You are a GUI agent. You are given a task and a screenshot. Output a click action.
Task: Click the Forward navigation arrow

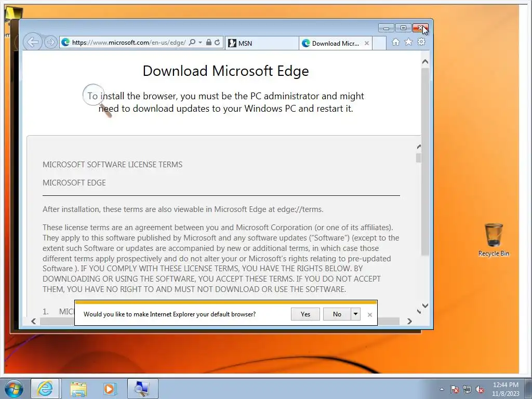[x=50, y=43]
